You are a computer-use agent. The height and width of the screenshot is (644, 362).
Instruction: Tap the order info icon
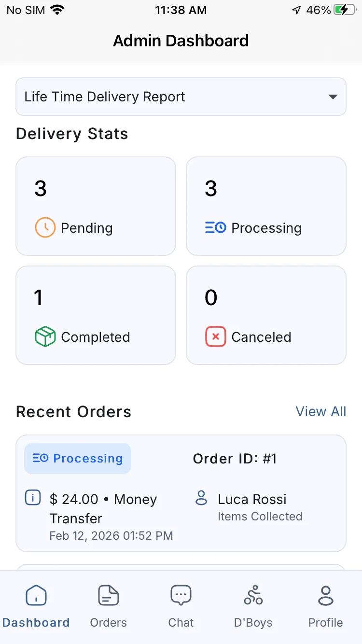(32, 498)
